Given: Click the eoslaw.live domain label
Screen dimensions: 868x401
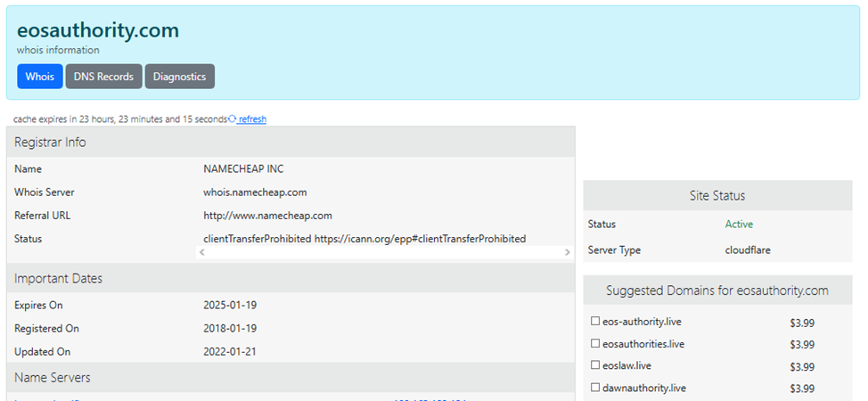Looking at the screenshot, I should coord(626,365).
